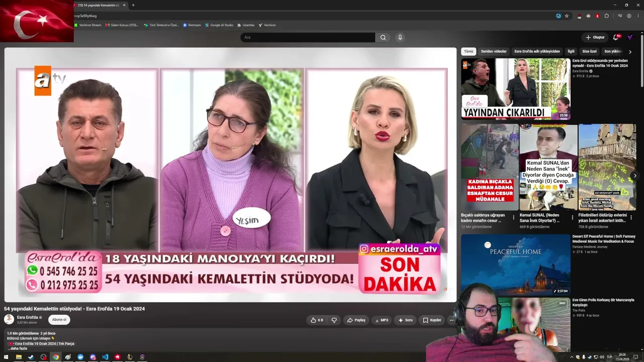Open the YAYINDAN ÇIKARILDI video thumbnail
644x362 pixels.
coord(516,89)
